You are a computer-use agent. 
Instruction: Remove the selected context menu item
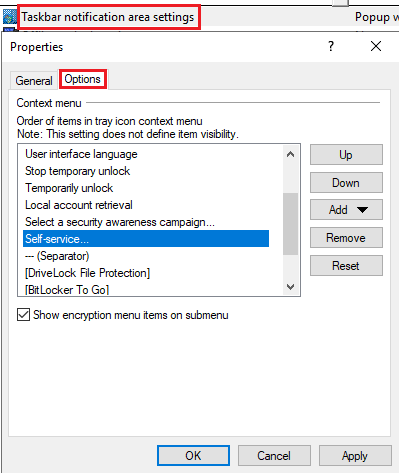(x=346, y=238)
